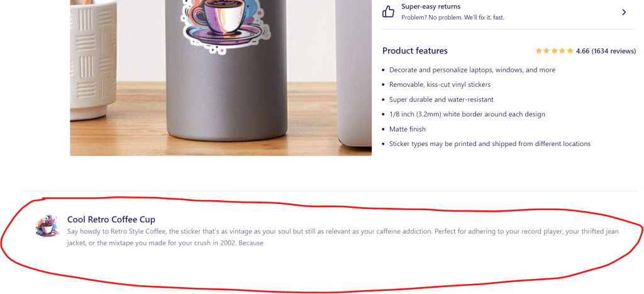Screen dimensions: 644x294
Task: Click the thumbs-up returns icon
Action: point(388,11)
